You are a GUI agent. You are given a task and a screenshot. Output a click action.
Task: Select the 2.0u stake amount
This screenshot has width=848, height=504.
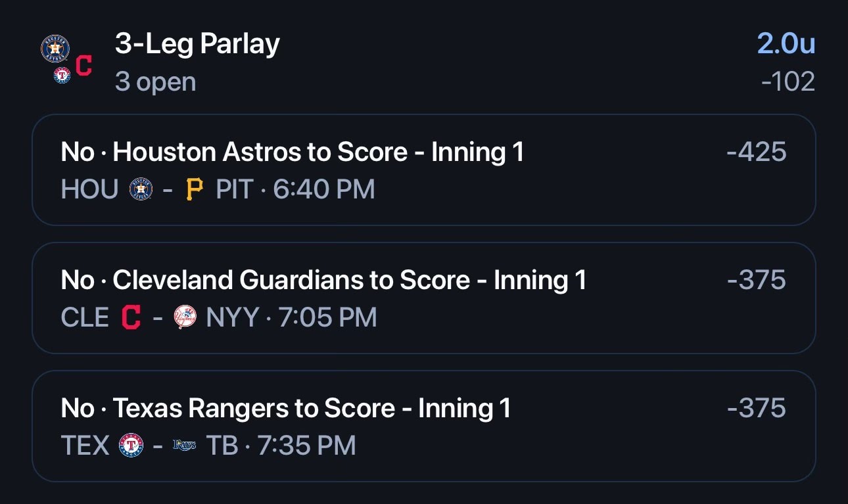point(786,44)
